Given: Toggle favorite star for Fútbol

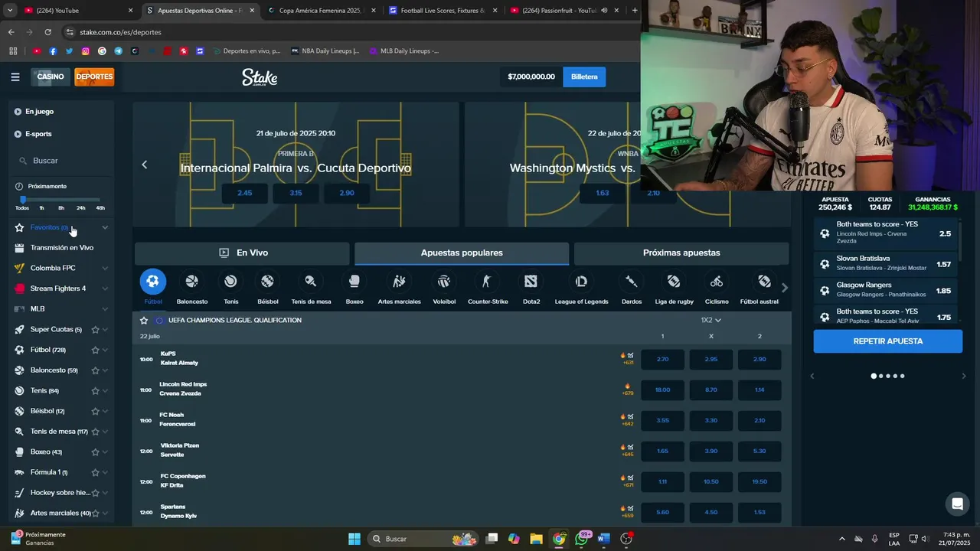Looking at the screenshot, I should [x=95, y=350].
